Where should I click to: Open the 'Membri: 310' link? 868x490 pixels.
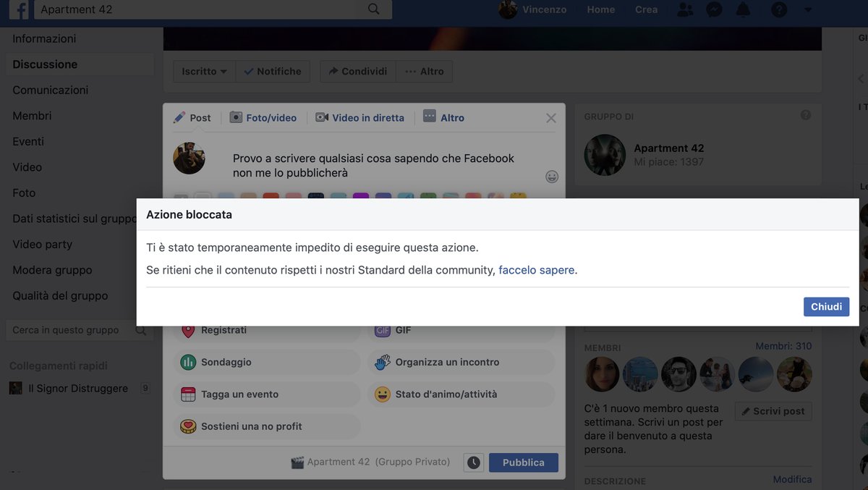point(783,347)
